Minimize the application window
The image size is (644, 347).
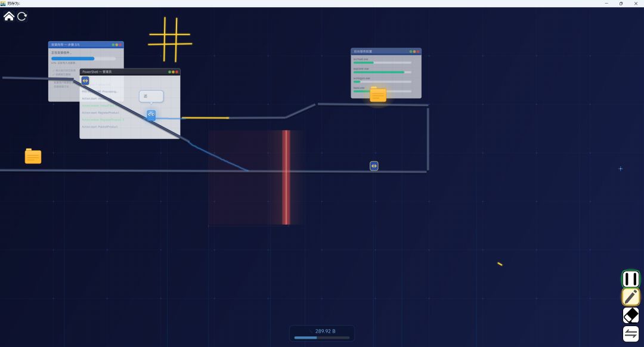pyautogui.click(x=606, y=4)
